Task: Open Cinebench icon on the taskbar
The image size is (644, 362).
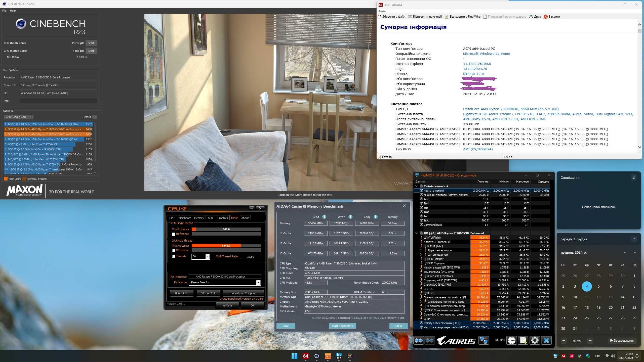Action: coord(316,356)
